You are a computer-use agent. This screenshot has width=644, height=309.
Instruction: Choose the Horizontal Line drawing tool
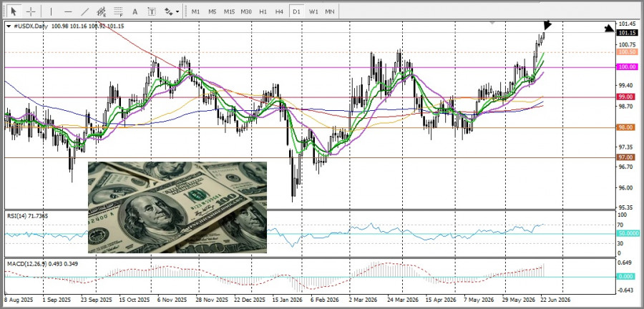coord(68,11)
